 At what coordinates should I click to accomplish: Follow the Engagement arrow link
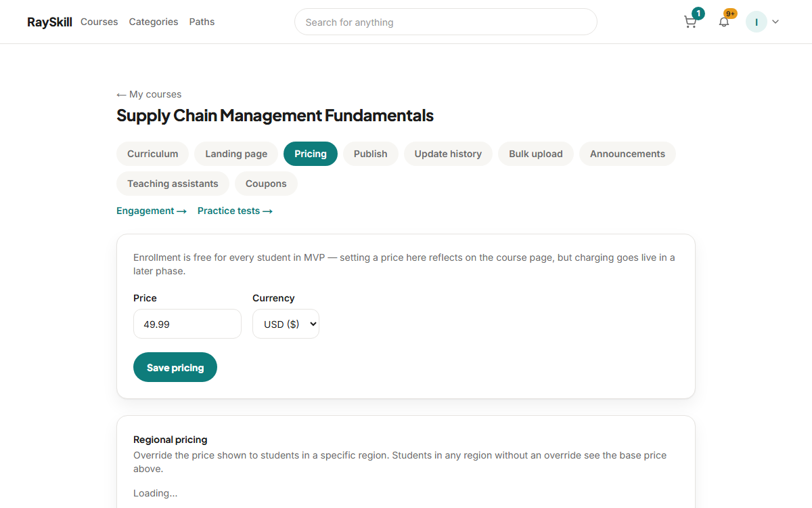click(x=152, y=211)
